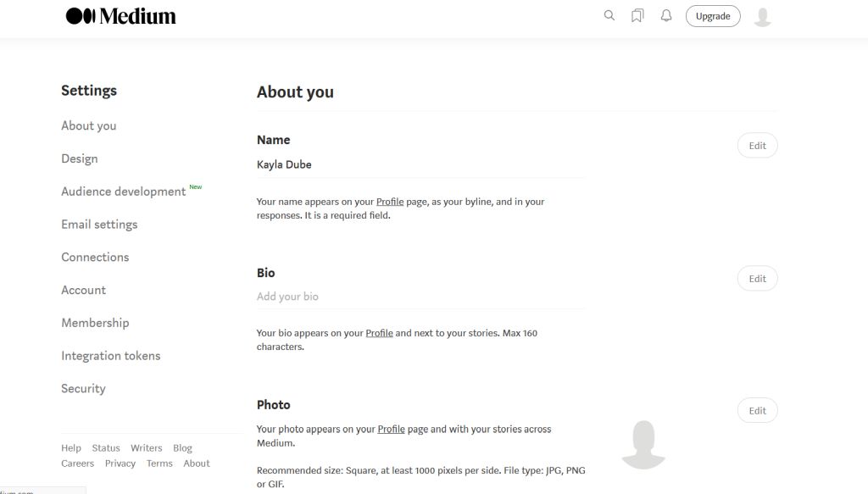
Task: Click the Upgrade button
Action: 713,16
